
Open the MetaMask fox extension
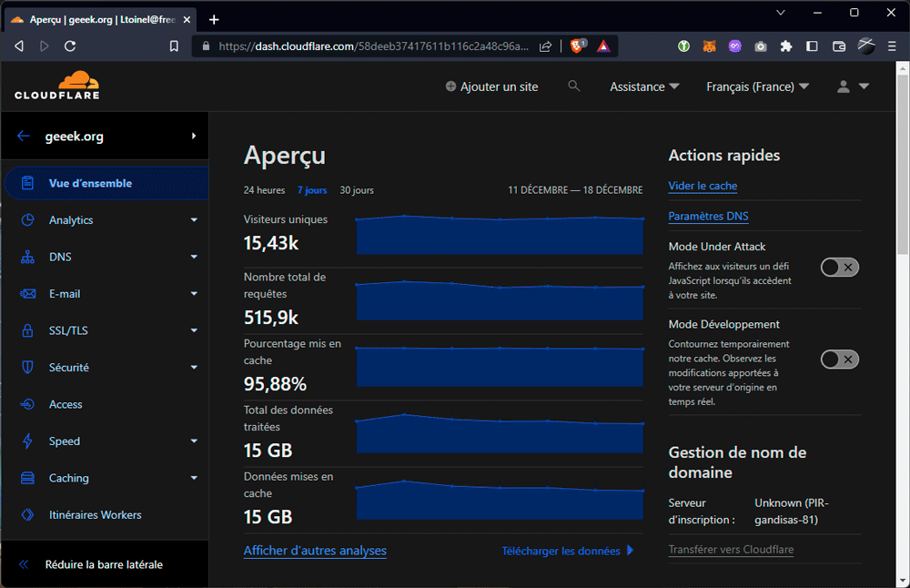pyautogui.click(x=709, y=46)
